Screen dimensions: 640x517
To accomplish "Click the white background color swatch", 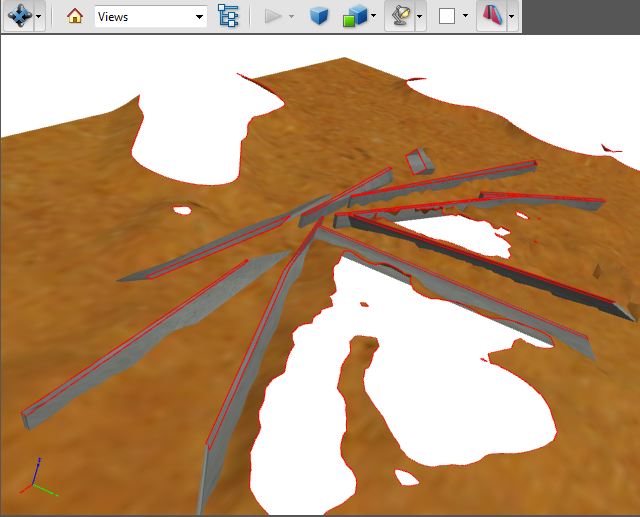I will point(447,16).
